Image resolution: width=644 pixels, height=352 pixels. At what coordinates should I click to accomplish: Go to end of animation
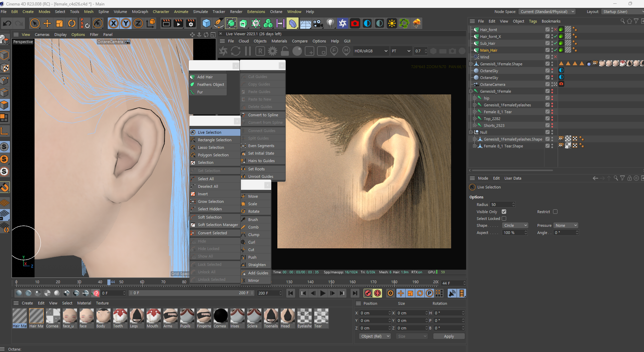tap(355, 293)
